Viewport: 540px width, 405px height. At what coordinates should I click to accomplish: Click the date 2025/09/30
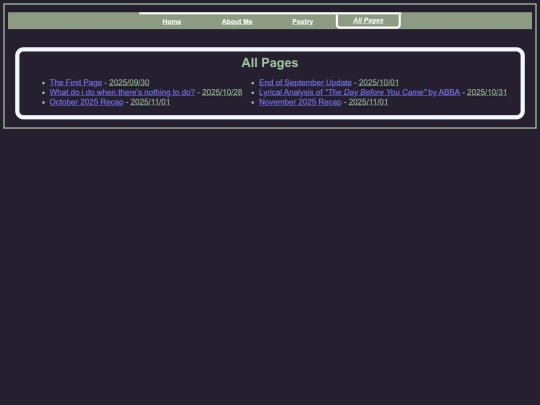click(129, 83)
